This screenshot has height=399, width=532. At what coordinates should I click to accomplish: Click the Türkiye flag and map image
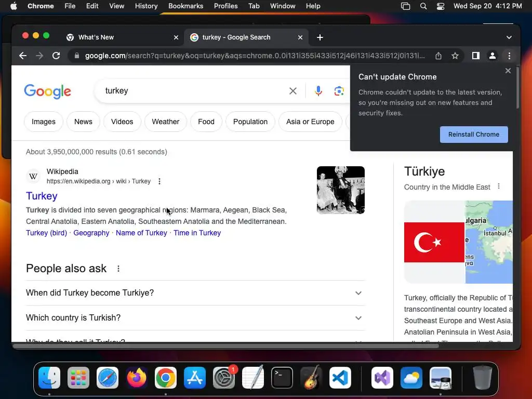pos(458,242)
